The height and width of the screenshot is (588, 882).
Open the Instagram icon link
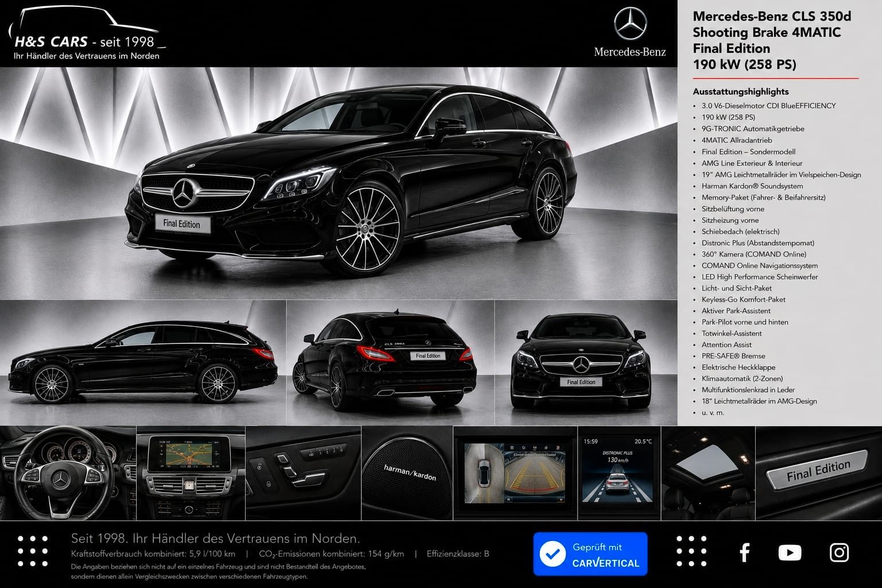tap(839, 552)
